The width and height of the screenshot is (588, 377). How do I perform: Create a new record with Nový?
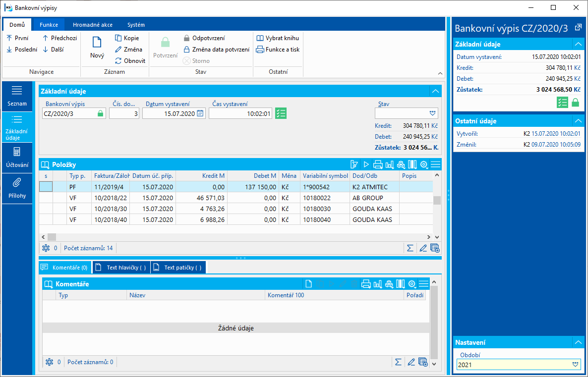[x=97, y=47]
